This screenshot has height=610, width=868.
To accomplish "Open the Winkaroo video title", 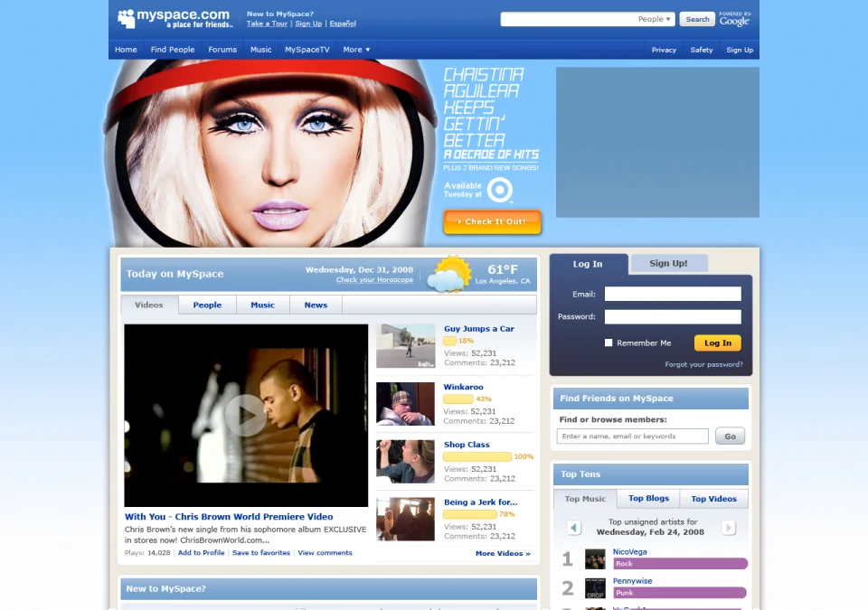I will 463,387.
